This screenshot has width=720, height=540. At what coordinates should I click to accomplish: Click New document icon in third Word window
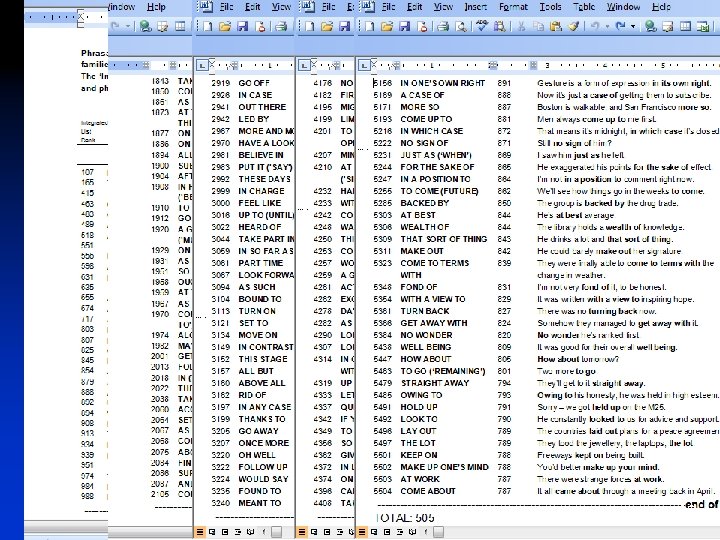(309, 27)
